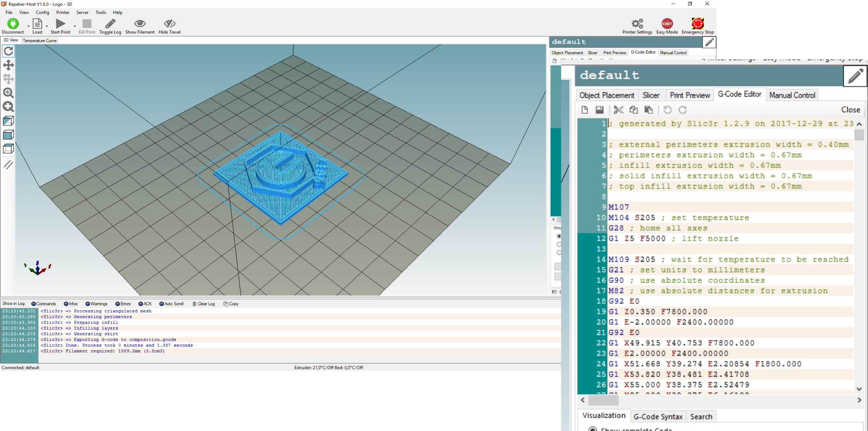Open the Start Print dropdown arrow
Screen dimensions: 868x431
tap(75, 27)
